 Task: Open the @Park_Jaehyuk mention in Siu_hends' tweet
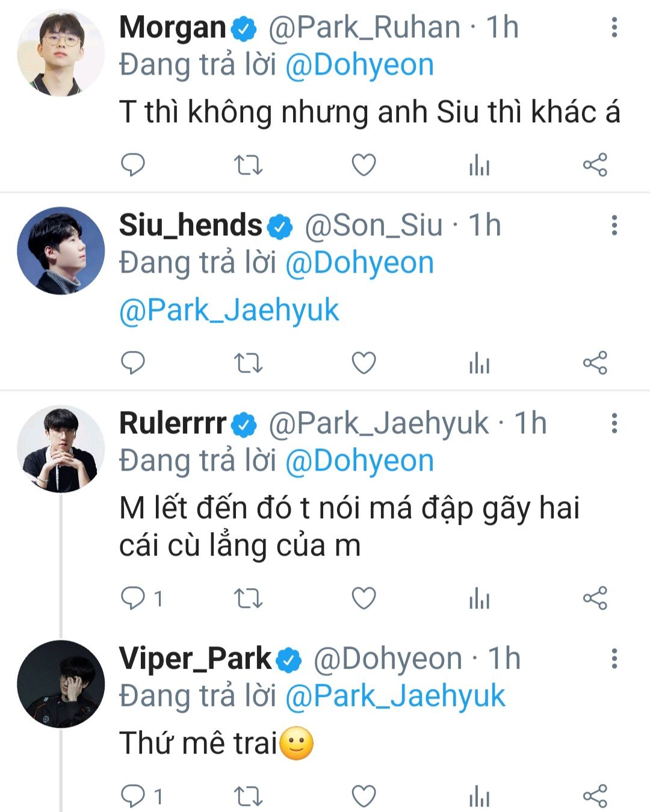tap(229, 310)
